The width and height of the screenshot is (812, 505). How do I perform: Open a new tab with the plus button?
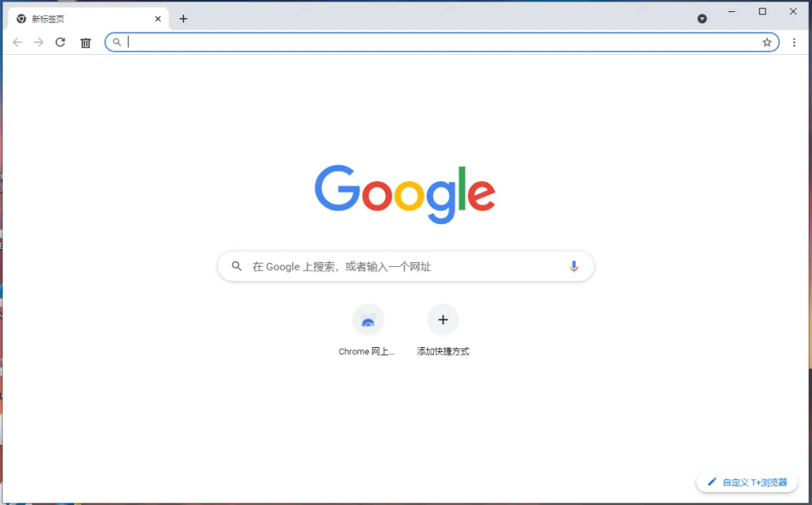tap(183, 19)
